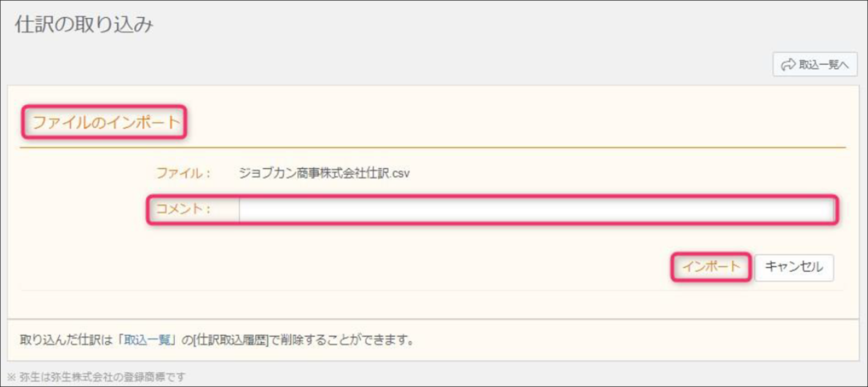The height and width of the screenshot is (387, 868).
Task: Go to 取込一覧へ via the top-right button
Action: point(815,64)
